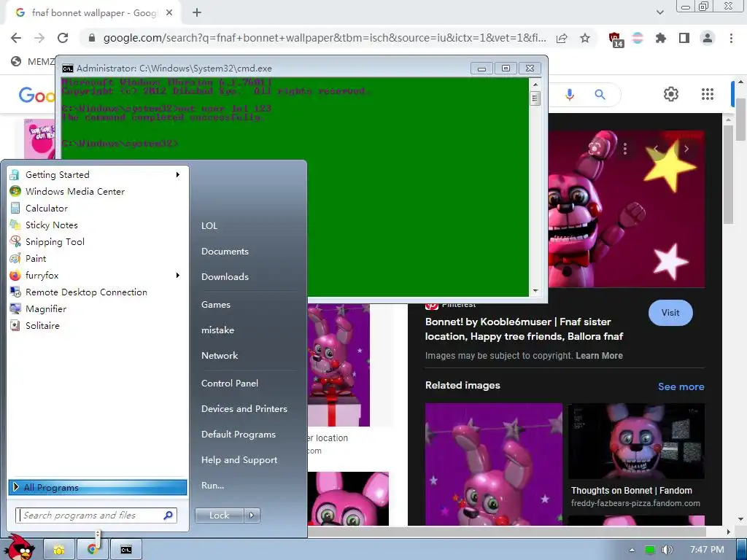
Task: Open Chrome's three-dot menu
Action: 731,38
